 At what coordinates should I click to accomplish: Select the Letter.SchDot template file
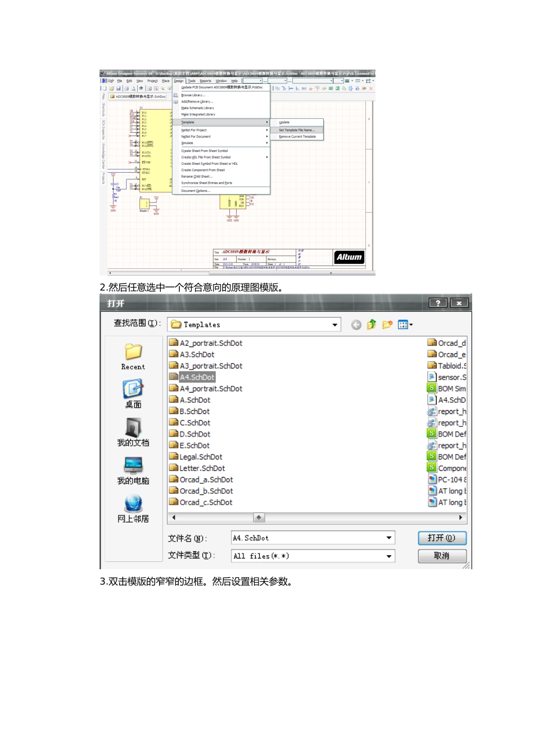coord(197,468)
